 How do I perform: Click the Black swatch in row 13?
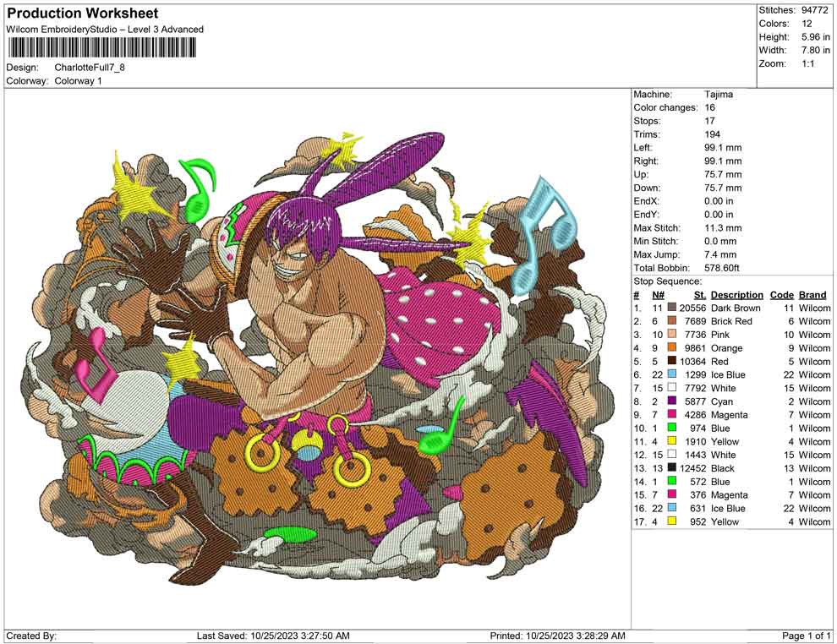point(671,468)
